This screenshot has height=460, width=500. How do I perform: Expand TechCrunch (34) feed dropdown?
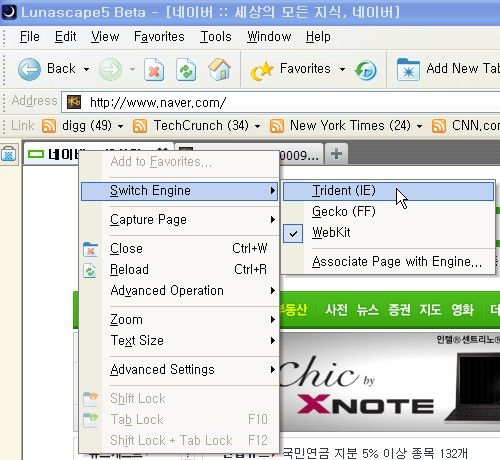click(x=257, y=126)
